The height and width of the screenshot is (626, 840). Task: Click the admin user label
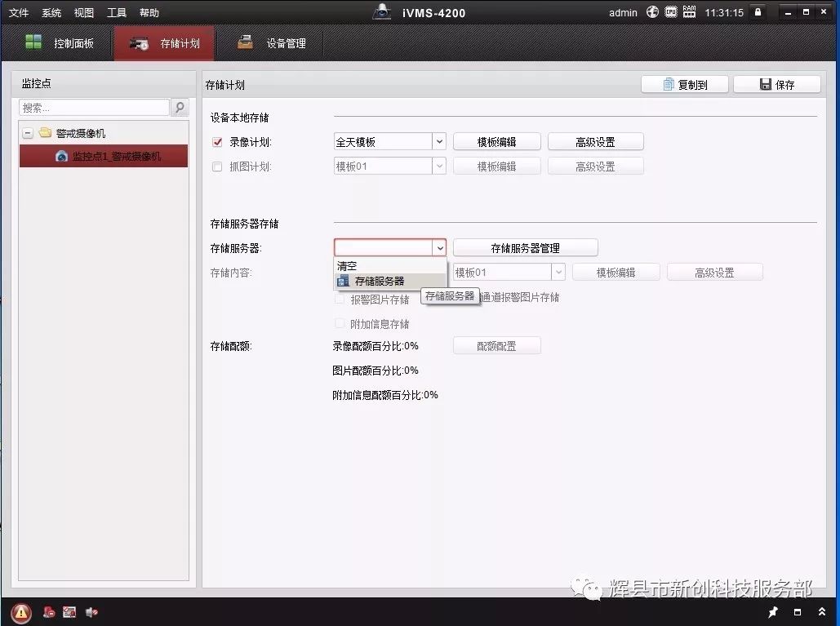623,13
